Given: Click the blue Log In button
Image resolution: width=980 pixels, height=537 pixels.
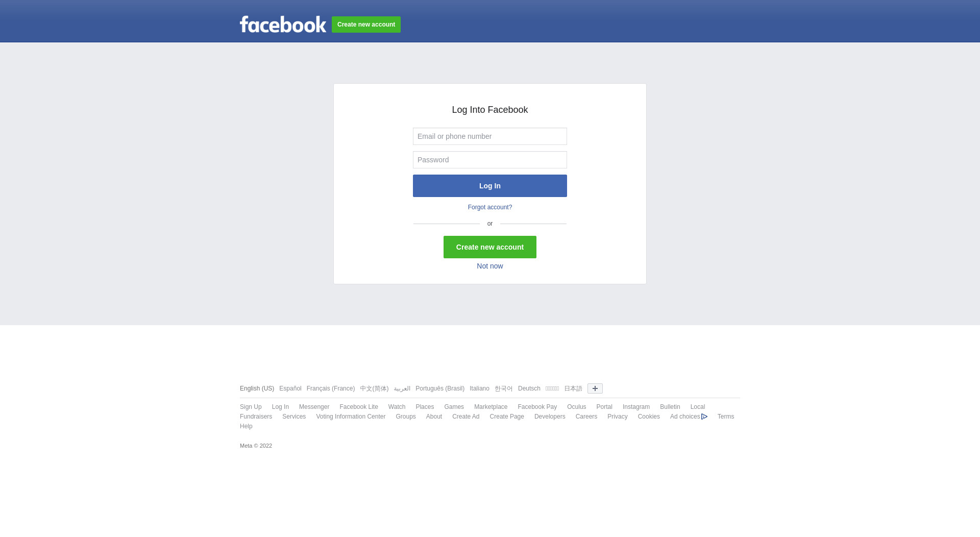Looking at the screenshot, I should coord(490,186).
